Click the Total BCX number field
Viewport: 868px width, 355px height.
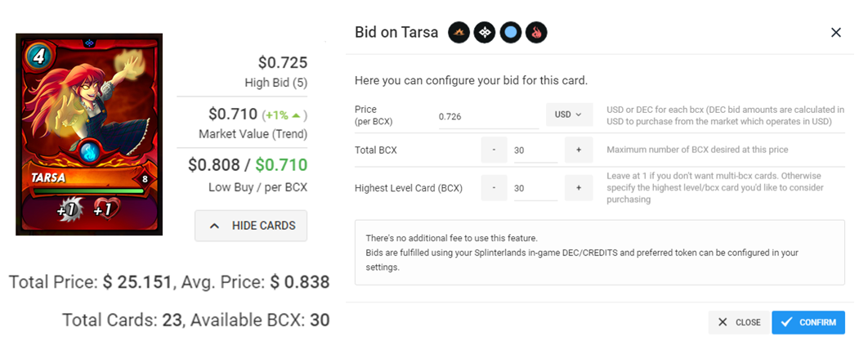(535, 151)
